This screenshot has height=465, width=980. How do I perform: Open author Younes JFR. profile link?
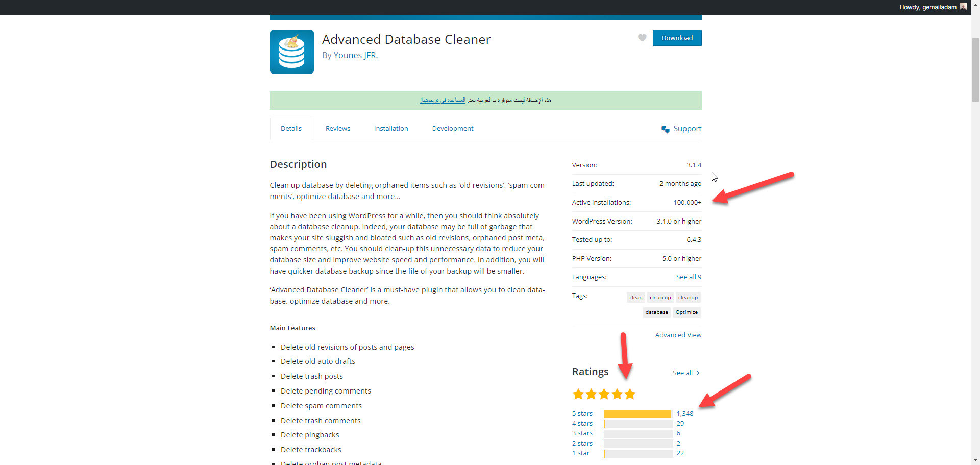pyautogui.click(x=356, y=55)
